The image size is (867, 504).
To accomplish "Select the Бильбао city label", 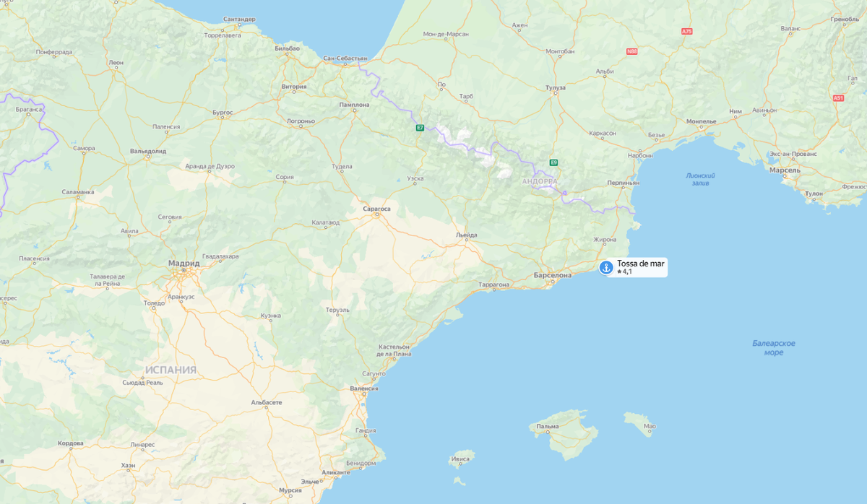I will tap(288, 48).
